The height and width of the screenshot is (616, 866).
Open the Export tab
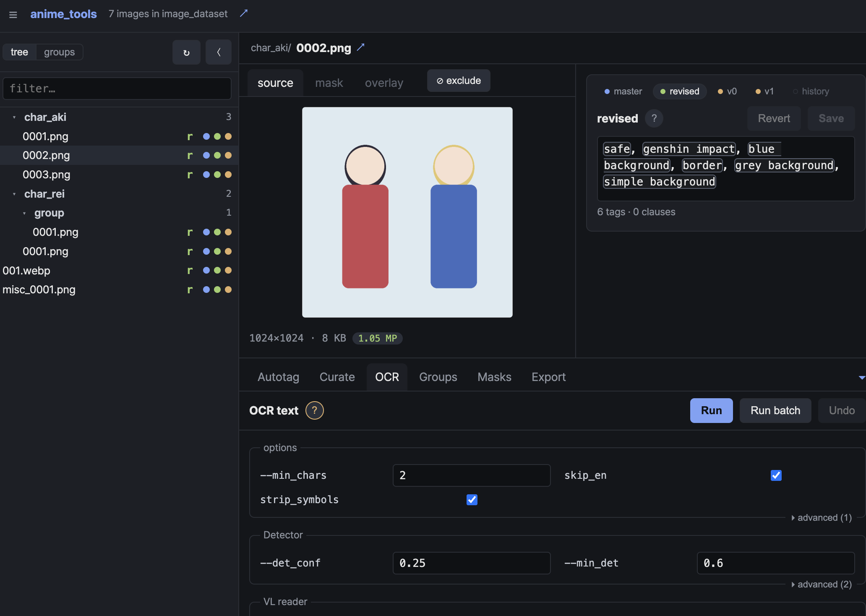[x=548, y=377]
